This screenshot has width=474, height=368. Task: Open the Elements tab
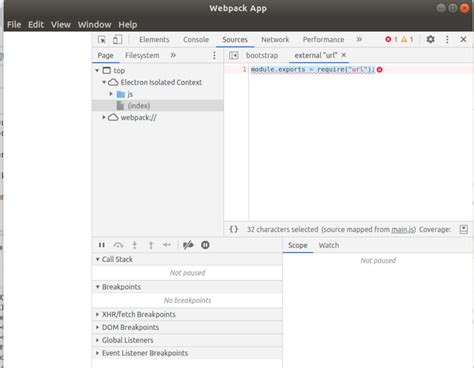tap(154, 39)
